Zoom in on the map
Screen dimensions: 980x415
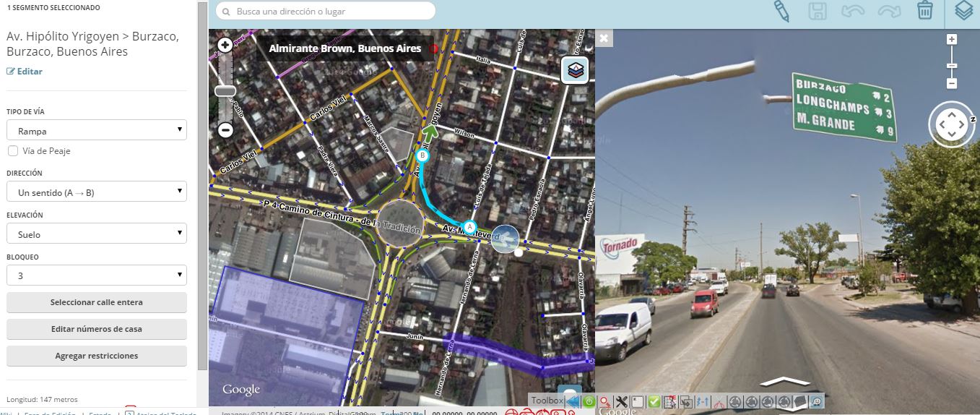tap(225, 45)
